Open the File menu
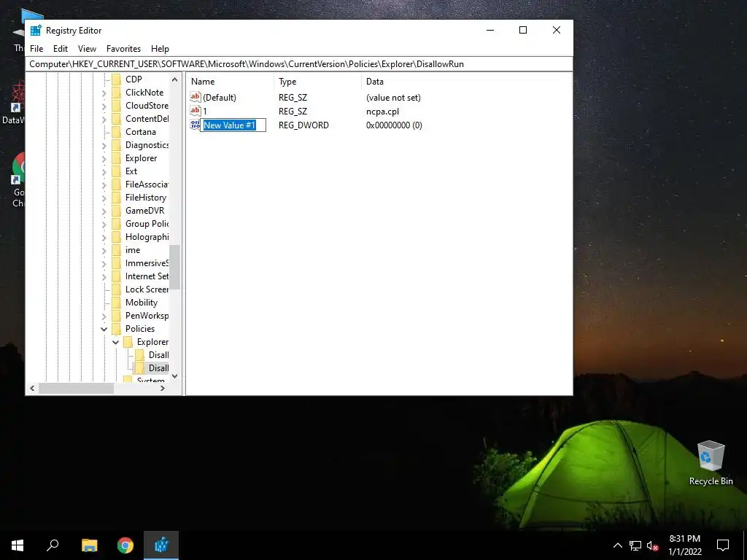Image resolution: width=747 pixels, height=560 pixels. [36, 49]
